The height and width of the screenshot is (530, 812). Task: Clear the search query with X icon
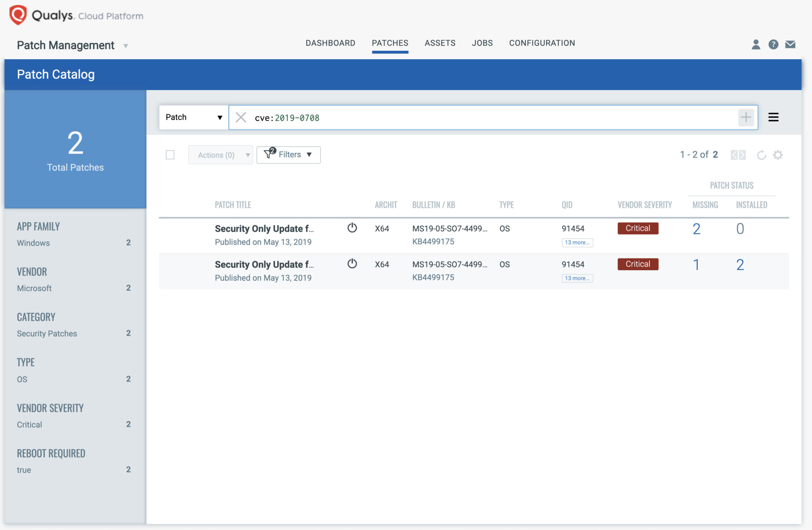coord(241,117)
